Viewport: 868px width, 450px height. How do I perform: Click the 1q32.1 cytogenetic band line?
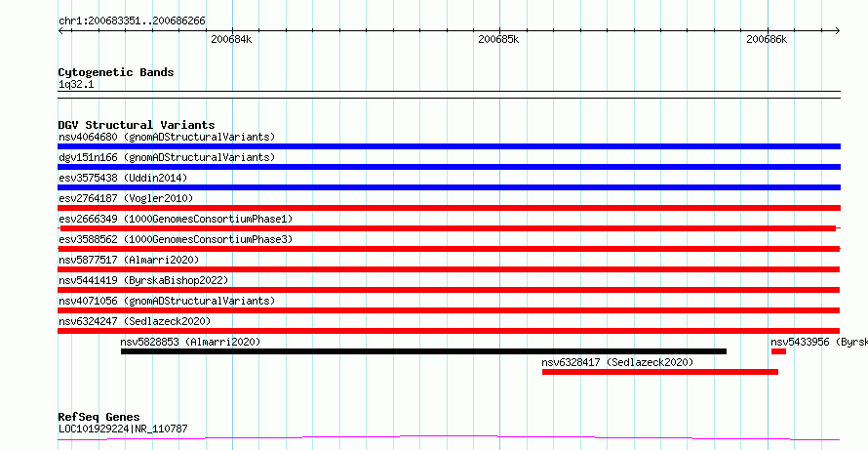(449, 95)
